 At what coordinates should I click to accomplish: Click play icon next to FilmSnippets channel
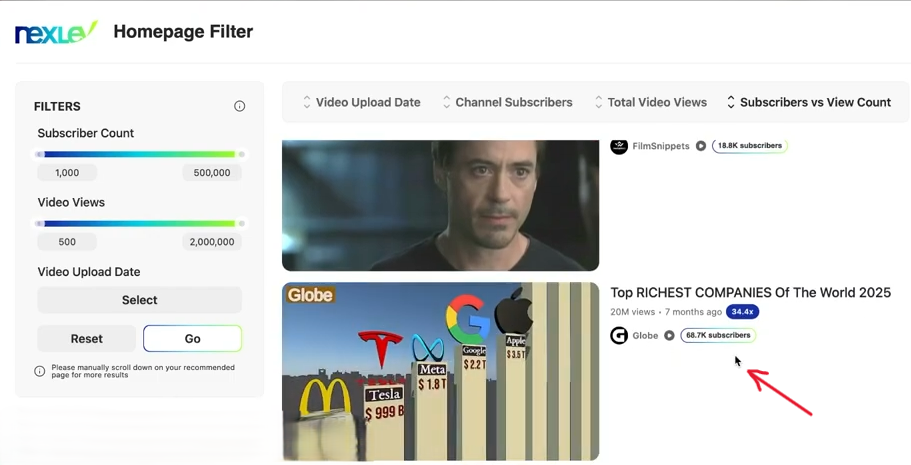pyautogui.click(x=701, y=146)
